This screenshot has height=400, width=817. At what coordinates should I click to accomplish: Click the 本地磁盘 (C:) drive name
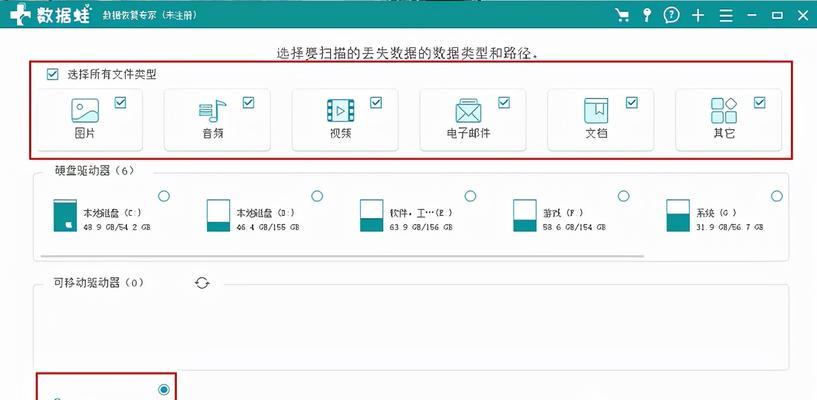(112, 213)
